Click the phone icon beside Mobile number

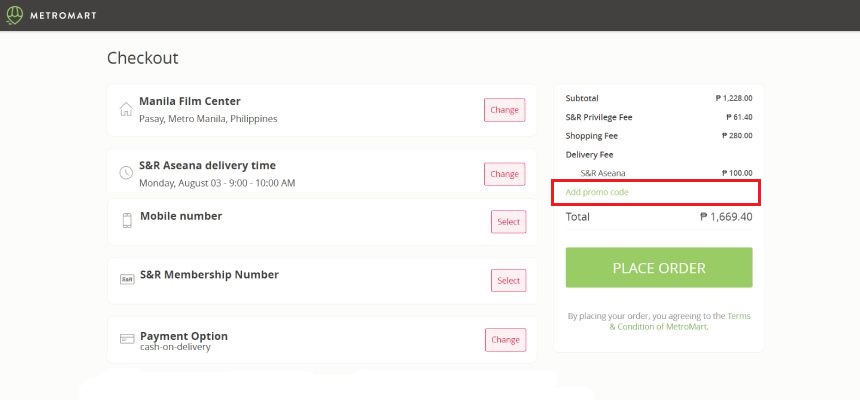click(127, 221)
